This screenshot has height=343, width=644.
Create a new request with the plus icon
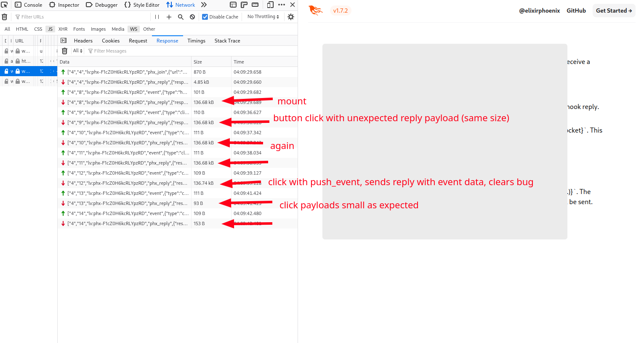pos(168,17)
